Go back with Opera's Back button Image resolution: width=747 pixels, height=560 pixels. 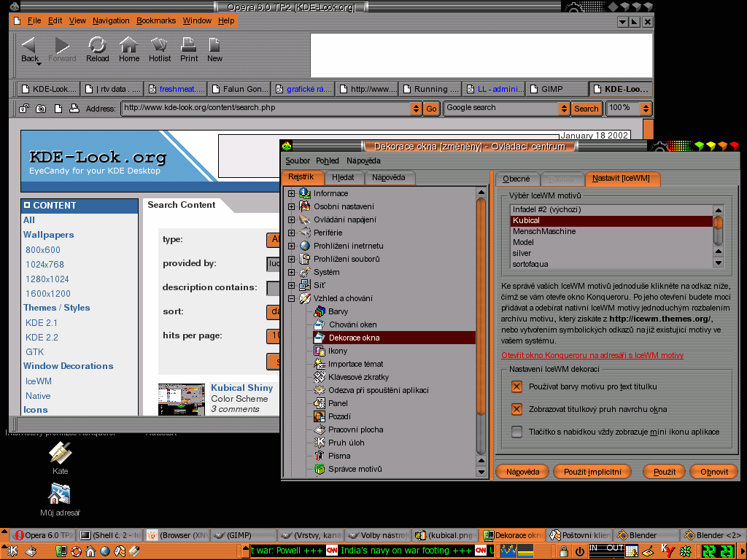(29, 50)
